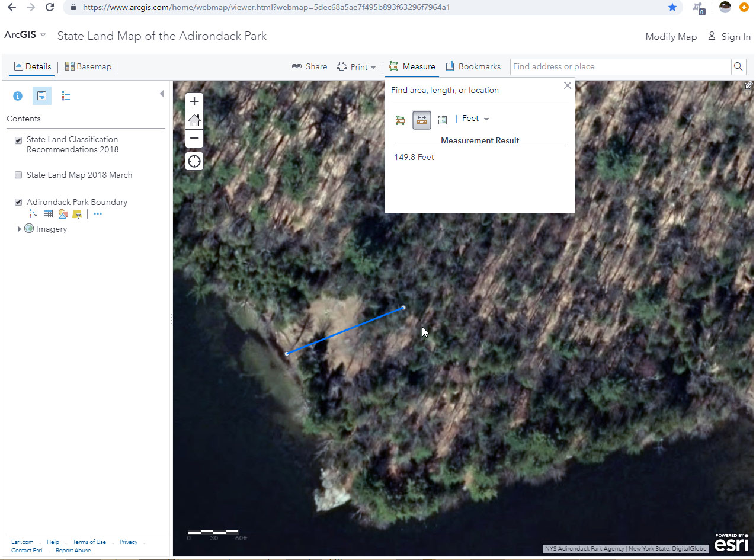Show table for Adirondack Park Boundary
756x560 pixels.
(48, 214)
